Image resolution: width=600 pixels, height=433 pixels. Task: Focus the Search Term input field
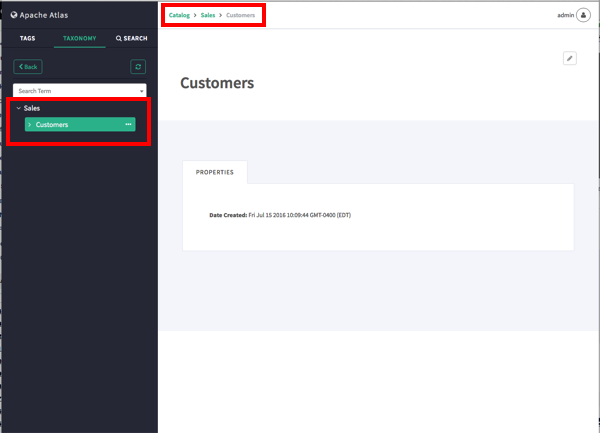click(72, 91)
